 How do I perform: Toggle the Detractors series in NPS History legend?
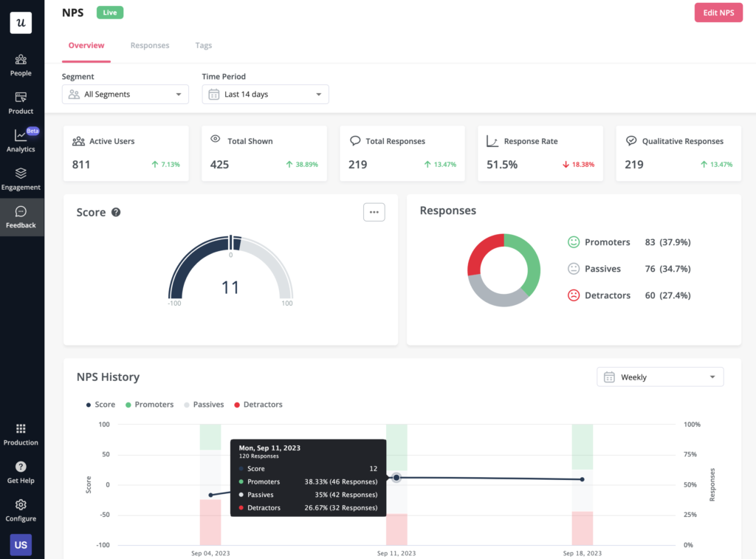point(258,404)
